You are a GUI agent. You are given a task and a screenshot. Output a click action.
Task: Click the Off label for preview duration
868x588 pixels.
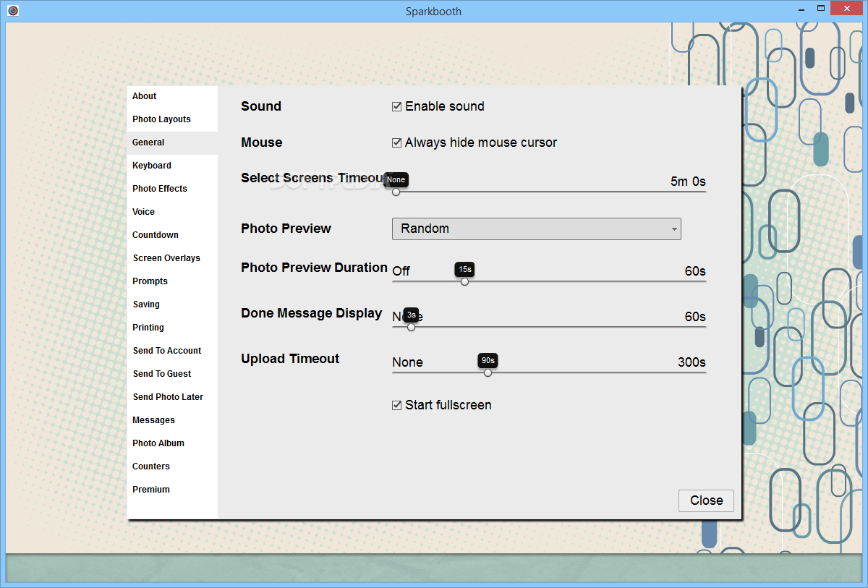click(x=401, y=271)
